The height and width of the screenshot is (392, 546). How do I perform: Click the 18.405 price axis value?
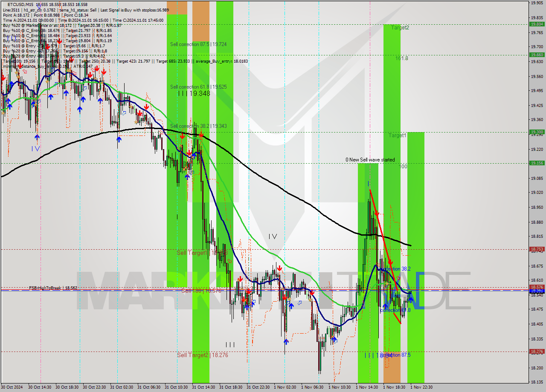tap(537, 324)
